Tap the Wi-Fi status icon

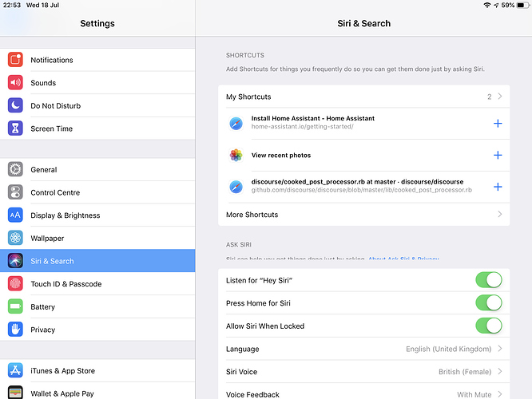pyautogui.click(x=487, y=5)
